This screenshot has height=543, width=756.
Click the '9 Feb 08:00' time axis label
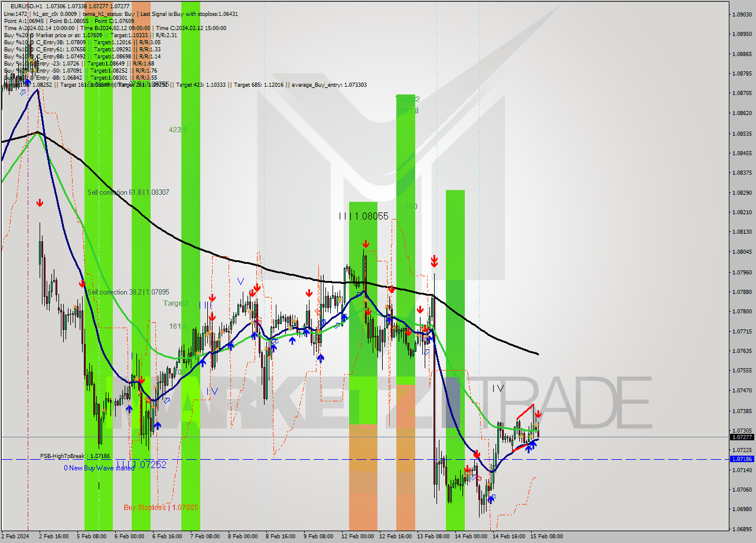pyautogui.click(x=318, y=537)
